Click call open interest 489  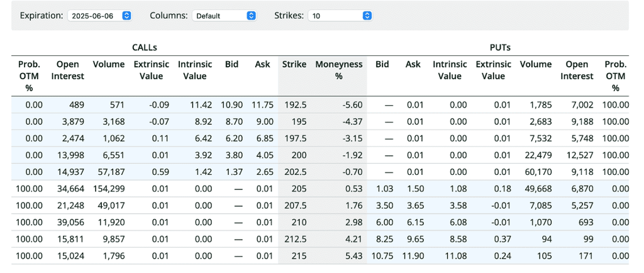point(76,104)
